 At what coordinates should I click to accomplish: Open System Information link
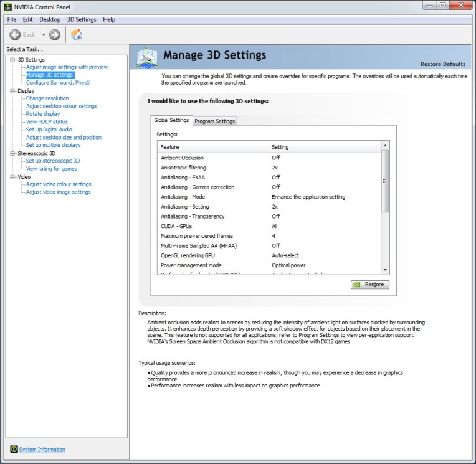click(42, 449)
